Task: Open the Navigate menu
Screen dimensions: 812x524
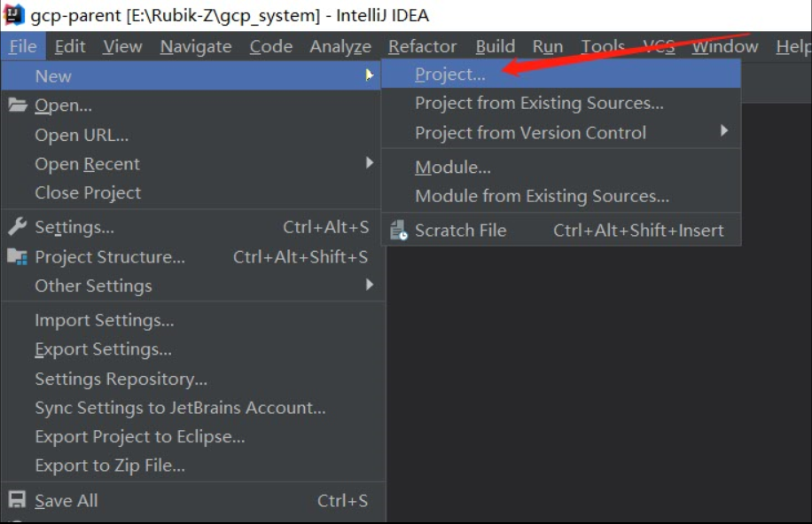Action: [x=195, y=47]
